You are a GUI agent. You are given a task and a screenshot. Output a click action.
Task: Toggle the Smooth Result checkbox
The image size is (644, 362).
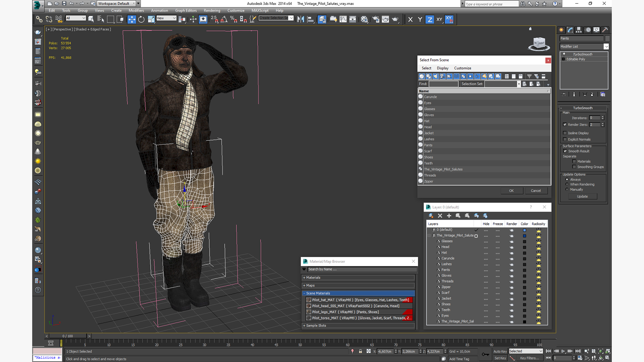[565, 151]
